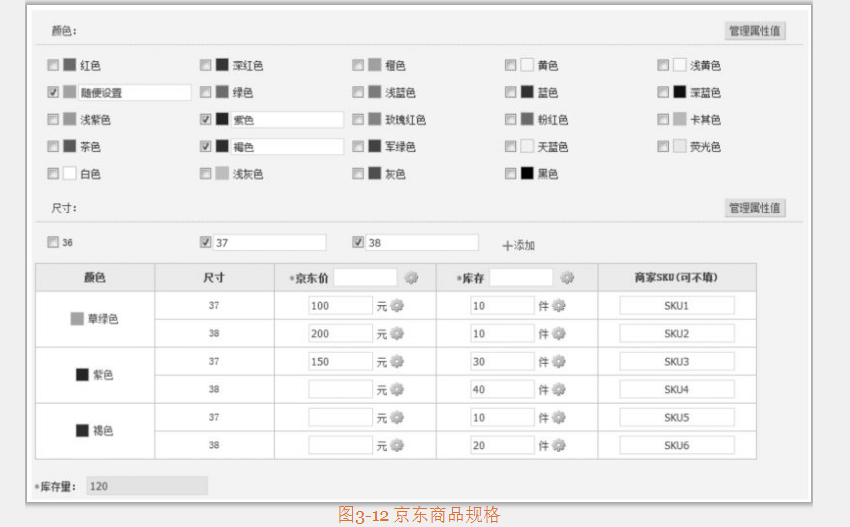Click gear icon next to price 200
The width and height of the screenshot is (850, 527).
tap(397, 334)
